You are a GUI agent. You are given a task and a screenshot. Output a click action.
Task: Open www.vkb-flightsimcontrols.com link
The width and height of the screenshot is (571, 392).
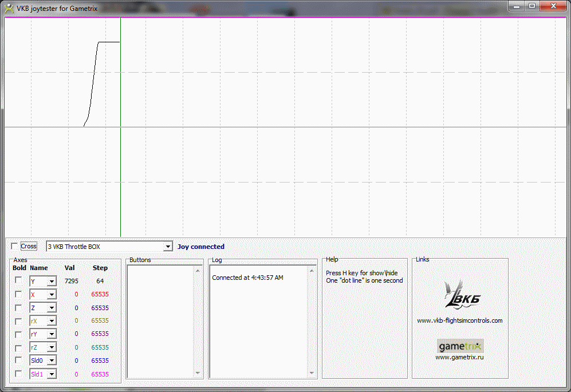click(459, 320)
